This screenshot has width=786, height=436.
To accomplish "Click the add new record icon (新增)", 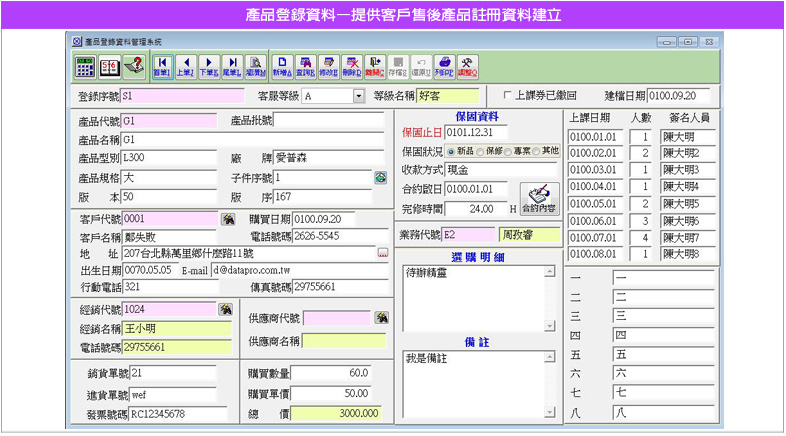I will point(283,66).
